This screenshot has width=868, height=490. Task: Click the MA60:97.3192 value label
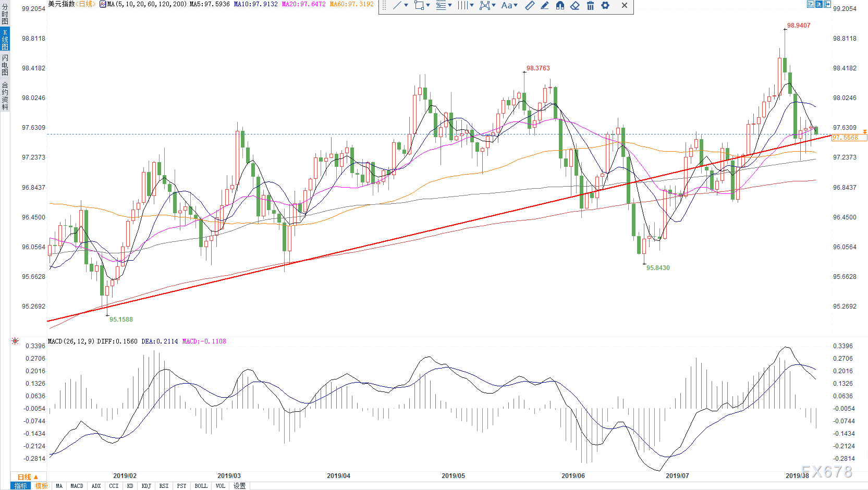[x=351, y=4]
